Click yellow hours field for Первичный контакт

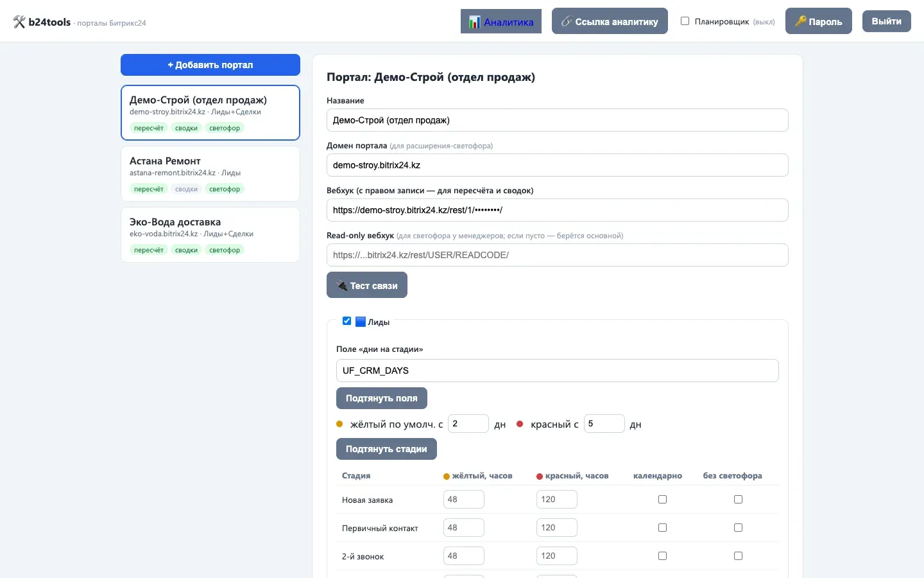[x=464, y=528]
